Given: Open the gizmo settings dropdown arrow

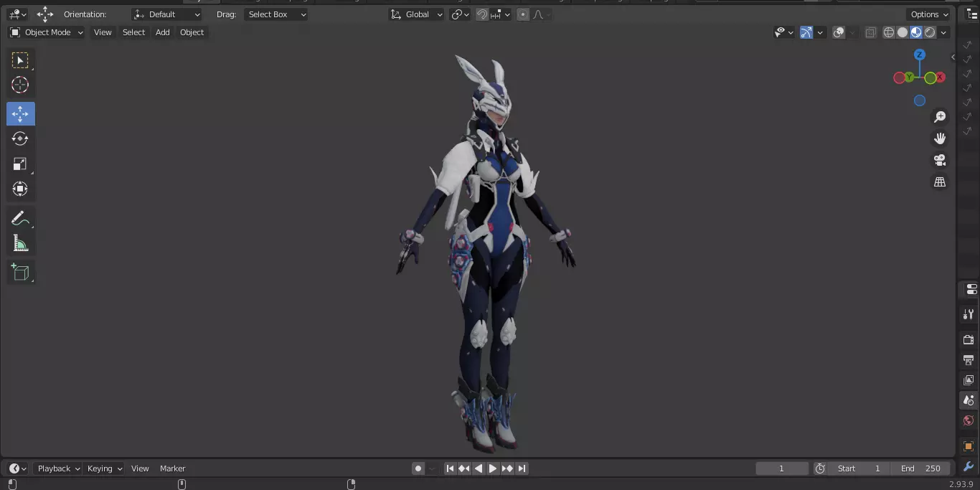Looking at the screenshot, I should pyautogui.click(x=820, y=32).
